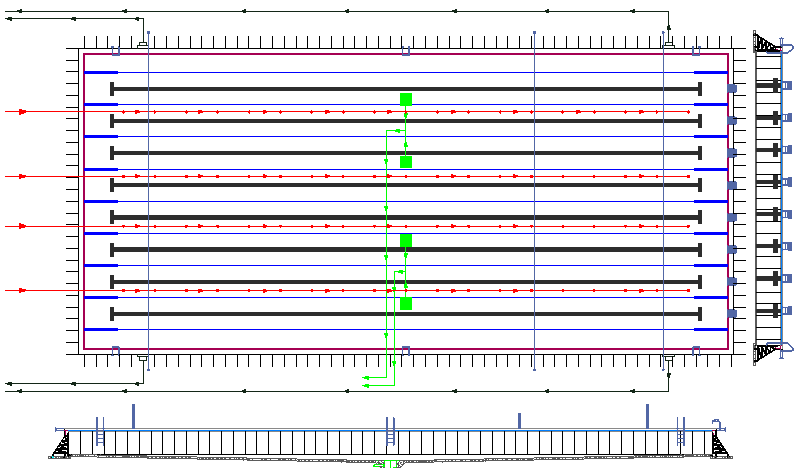This screenshot has height=468, width=798.
Task: Select the left ladder in bottom section view
Action: (x=98, y=438)
